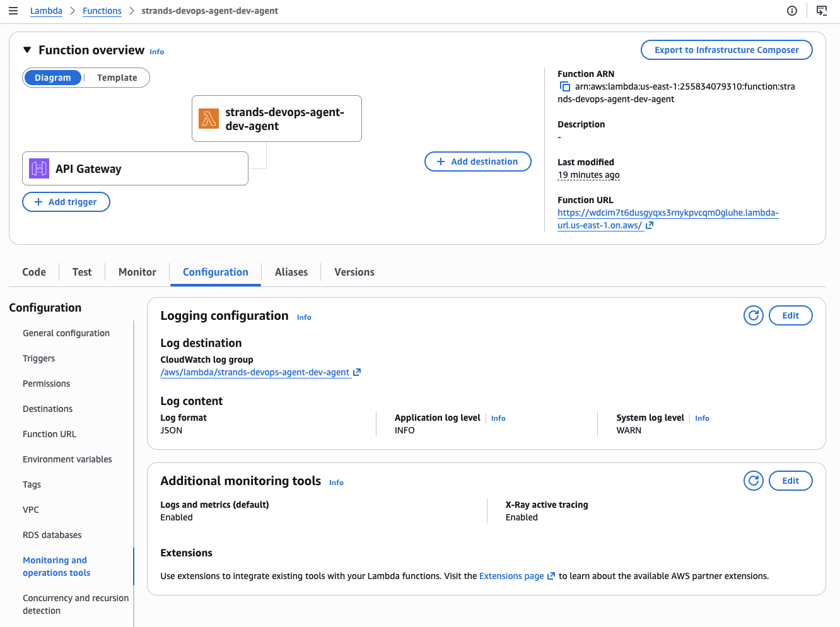Click Info next to Application log level
Image resolution: width=840 pixels, height=627 pixels.
[x=498, y=418]
